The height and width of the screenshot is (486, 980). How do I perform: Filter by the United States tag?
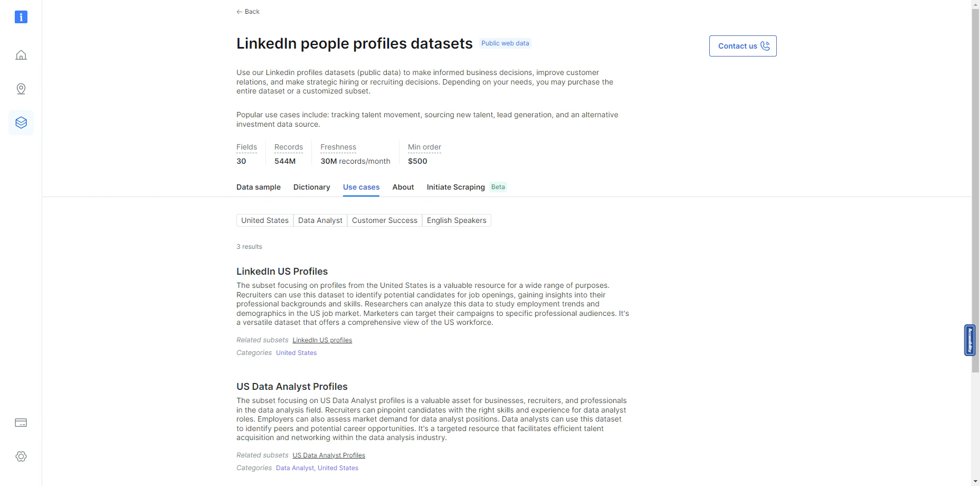point(265,220)
